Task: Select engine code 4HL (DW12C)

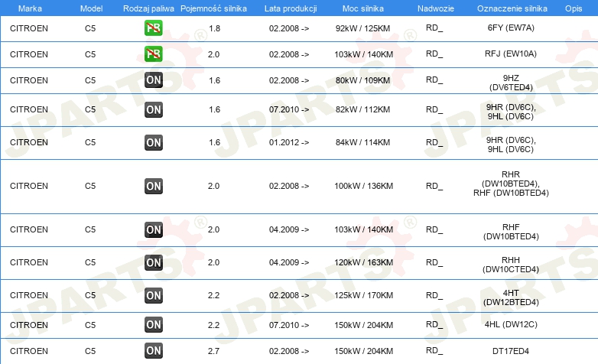Action: [511, 324]
